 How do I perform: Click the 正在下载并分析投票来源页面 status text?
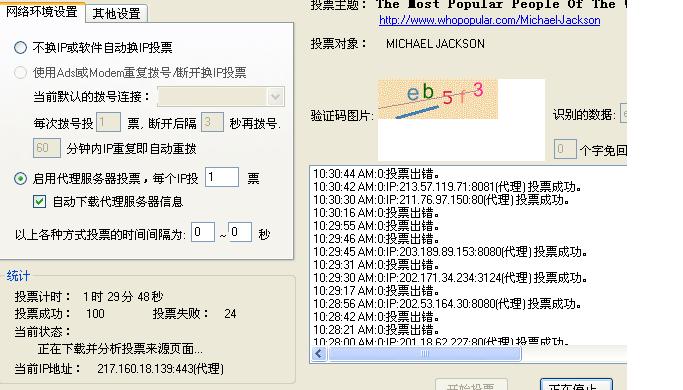(120, 349)
